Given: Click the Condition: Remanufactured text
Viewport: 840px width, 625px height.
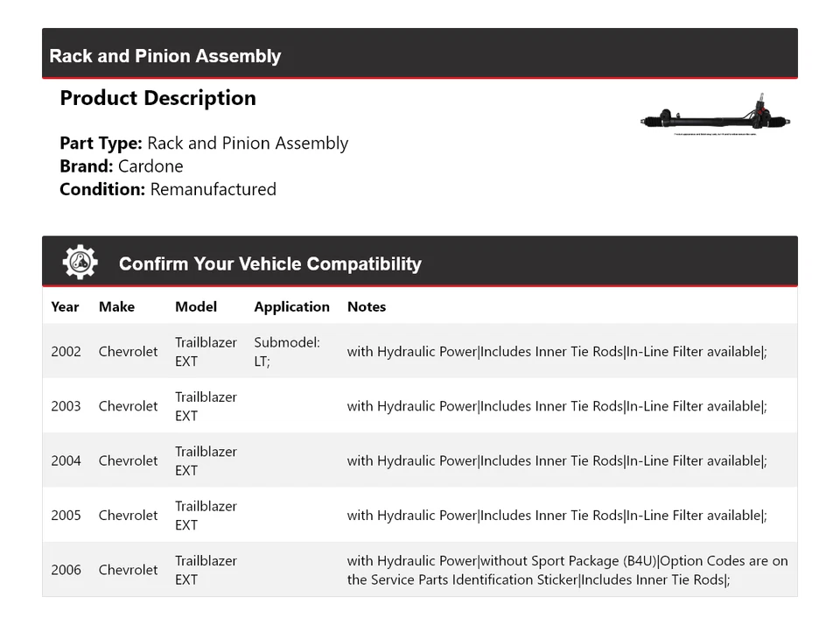Looking at the screenshot, I should coord(168,189).
